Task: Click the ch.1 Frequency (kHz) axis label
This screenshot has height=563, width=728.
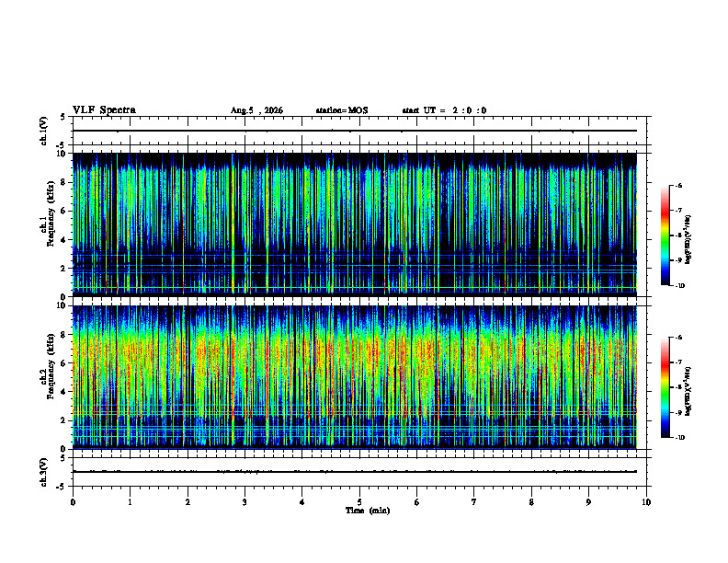Action: [48, 213]
